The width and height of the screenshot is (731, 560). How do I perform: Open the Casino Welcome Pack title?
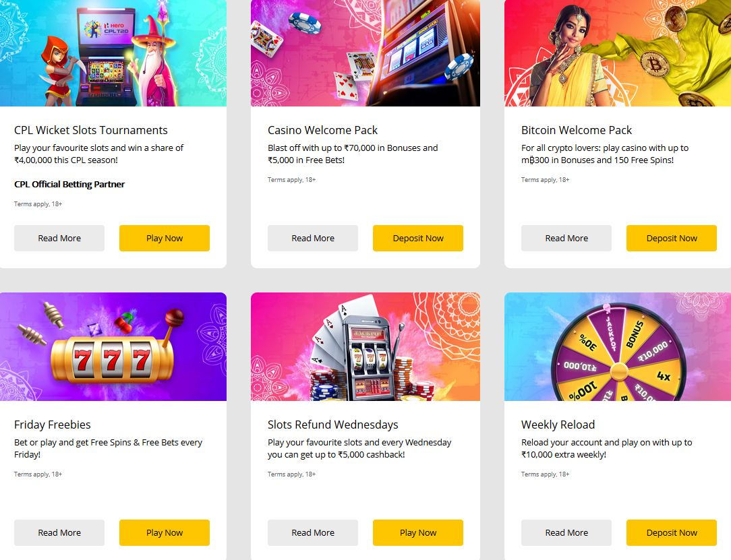pos(322,130)
